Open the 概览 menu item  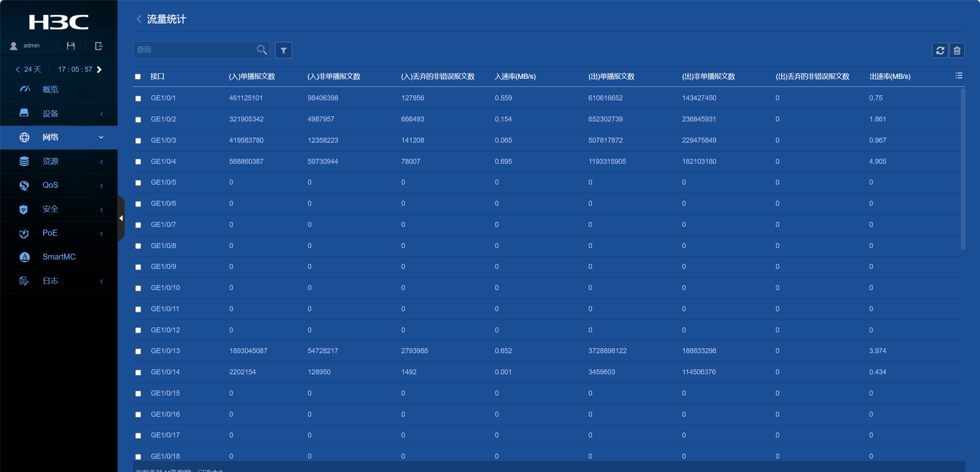point(50,89)
